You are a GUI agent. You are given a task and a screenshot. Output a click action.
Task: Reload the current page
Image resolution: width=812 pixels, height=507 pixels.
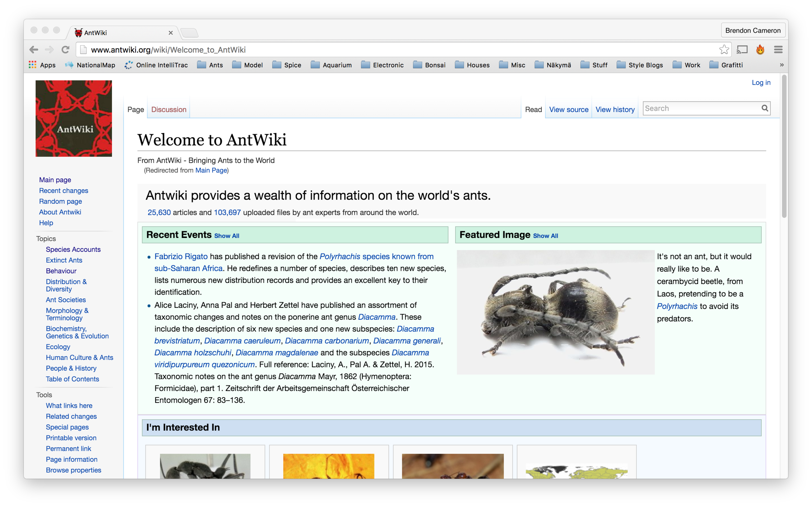pyautogui.click(x=65, y=49)
